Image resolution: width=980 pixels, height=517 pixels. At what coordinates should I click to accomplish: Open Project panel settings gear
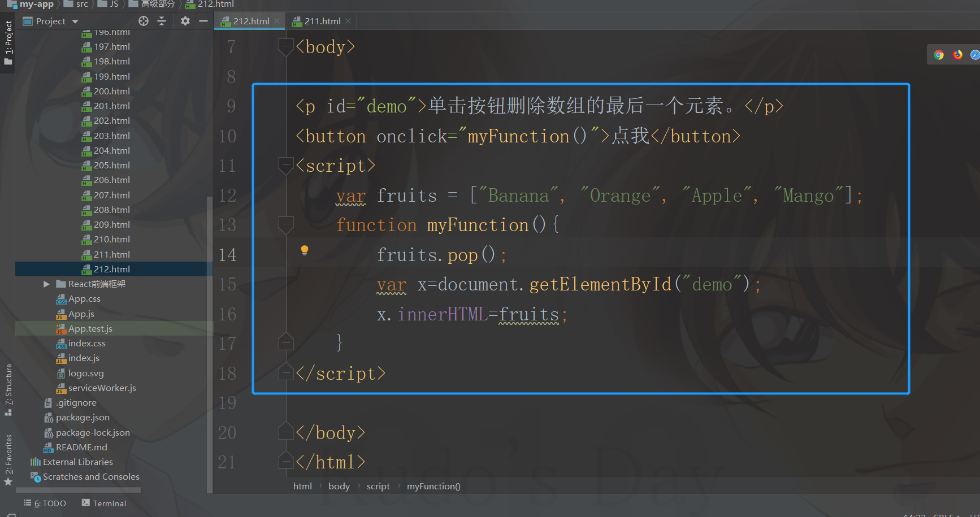point(185,21)
